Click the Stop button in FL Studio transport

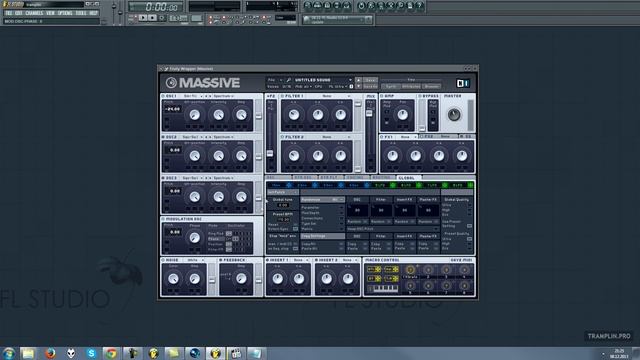point(152,18)
